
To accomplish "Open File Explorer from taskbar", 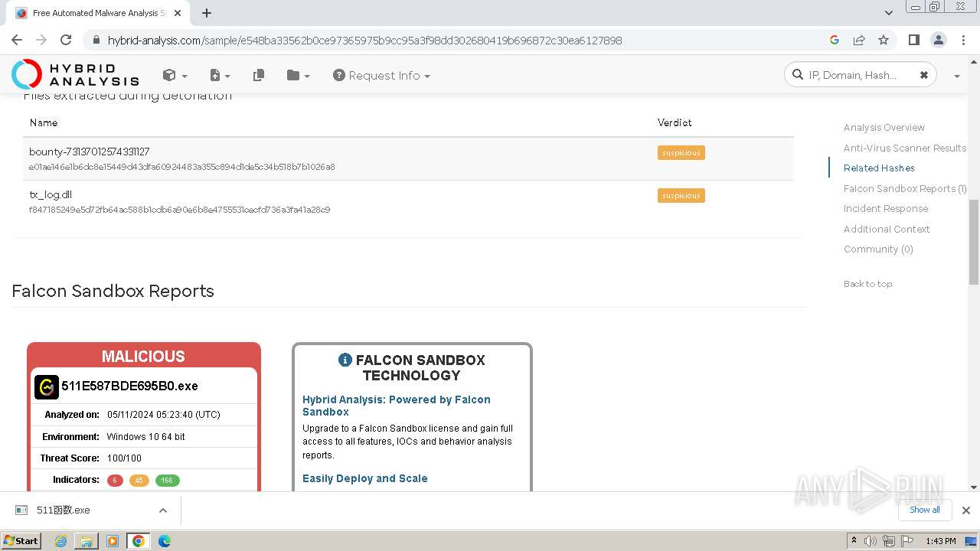I will pos(87,541).
